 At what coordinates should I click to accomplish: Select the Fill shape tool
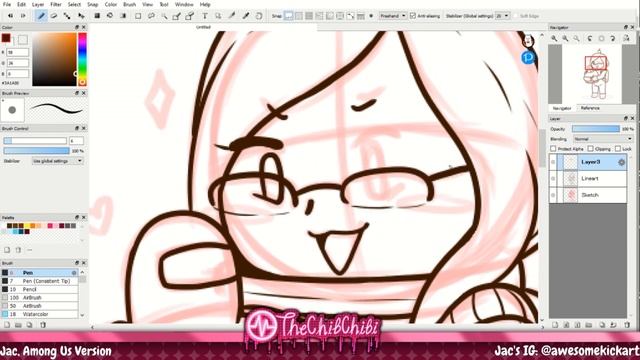click(x=97, y=16)
